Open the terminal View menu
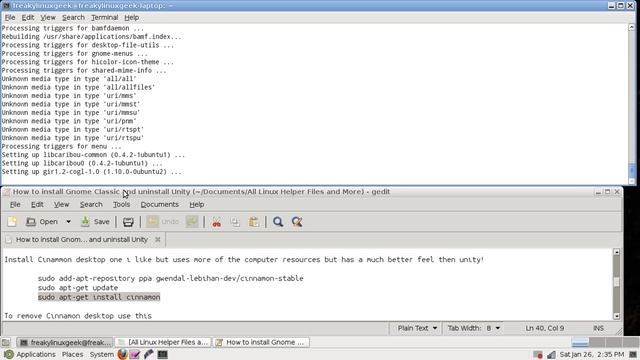This screenshot has width=640, height=360. (48, 18)
